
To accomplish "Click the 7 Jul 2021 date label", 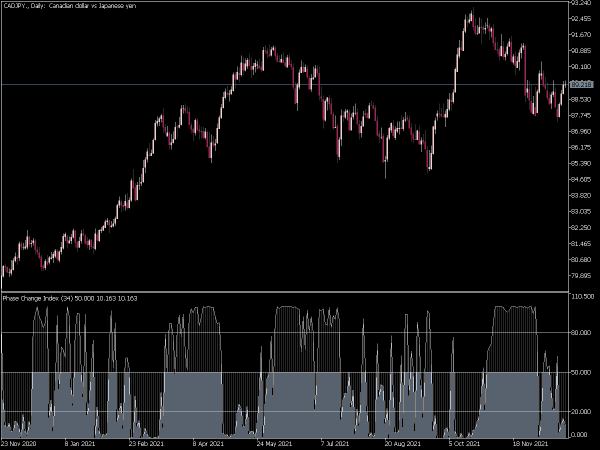I will [335, 443].
